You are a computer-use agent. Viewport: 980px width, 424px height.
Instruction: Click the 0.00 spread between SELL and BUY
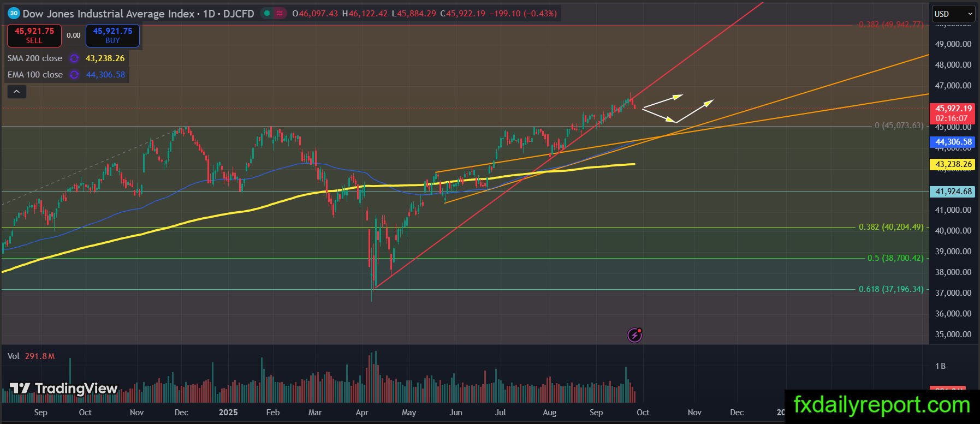[x=73, y=35]
